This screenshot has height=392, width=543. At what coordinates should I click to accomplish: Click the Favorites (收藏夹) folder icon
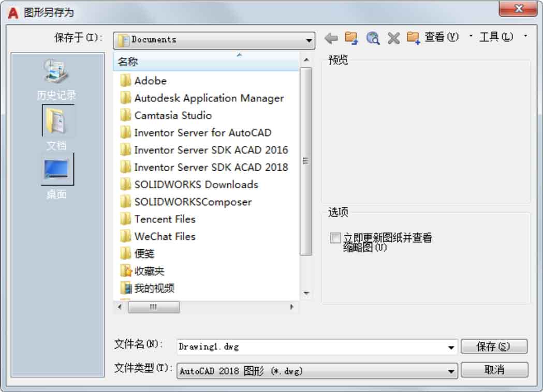[x=126, y=270]
